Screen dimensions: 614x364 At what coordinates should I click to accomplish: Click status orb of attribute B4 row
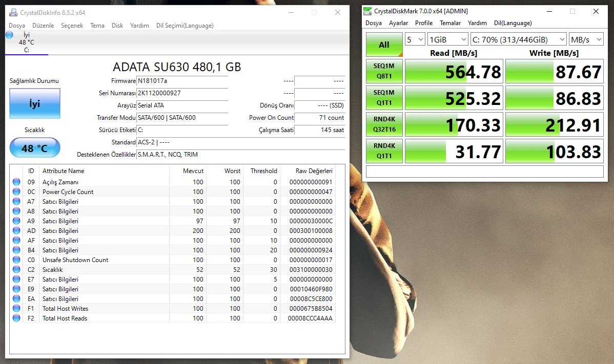click(16, 250)
